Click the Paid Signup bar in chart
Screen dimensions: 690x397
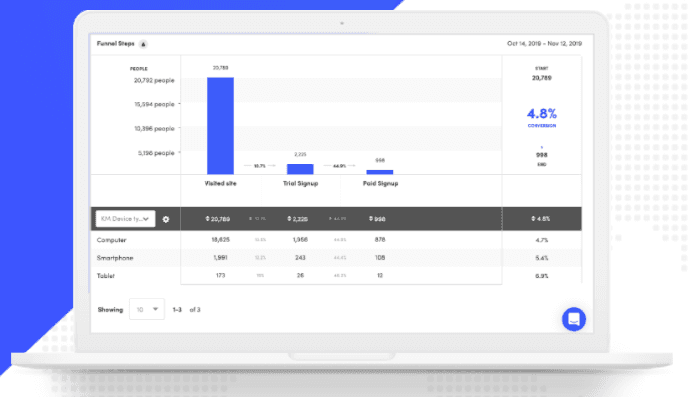coord(380,172)
